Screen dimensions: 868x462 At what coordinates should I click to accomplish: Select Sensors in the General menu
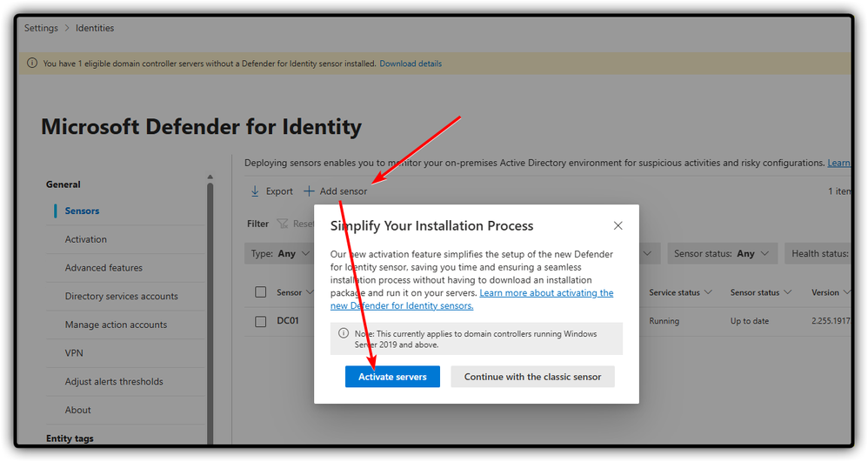point(82,211)
